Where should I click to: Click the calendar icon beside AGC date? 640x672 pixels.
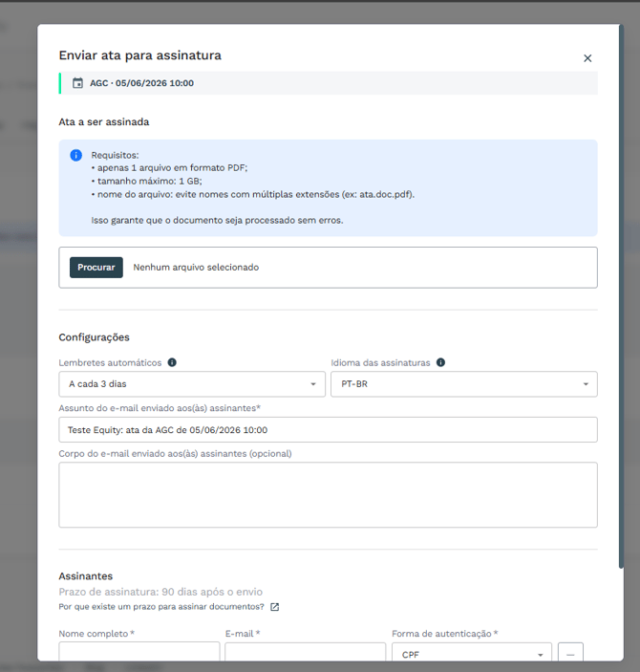click(x=77, y=83)
